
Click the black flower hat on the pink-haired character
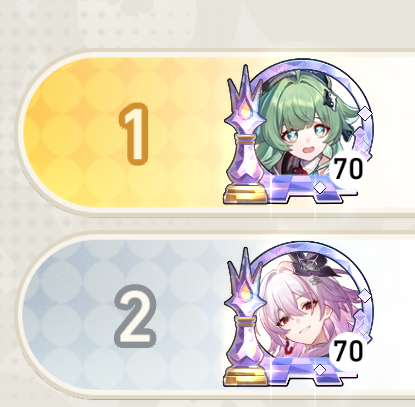tap(308, 265)
